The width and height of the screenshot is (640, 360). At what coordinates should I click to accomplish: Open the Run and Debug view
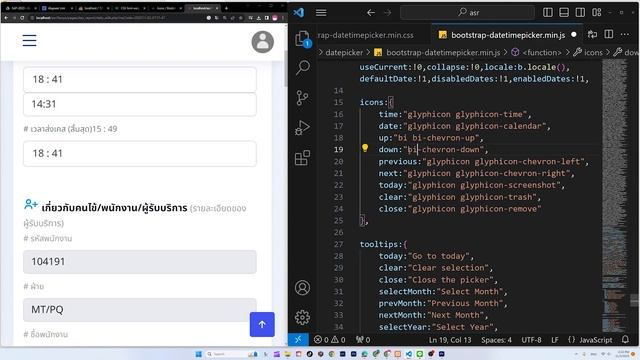tap(302, 128)
